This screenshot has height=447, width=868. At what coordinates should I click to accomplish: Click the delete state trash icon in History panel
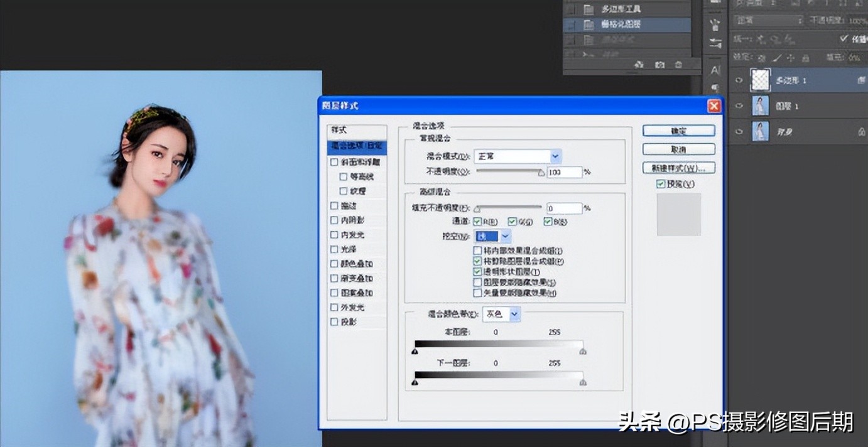[678, 64]
